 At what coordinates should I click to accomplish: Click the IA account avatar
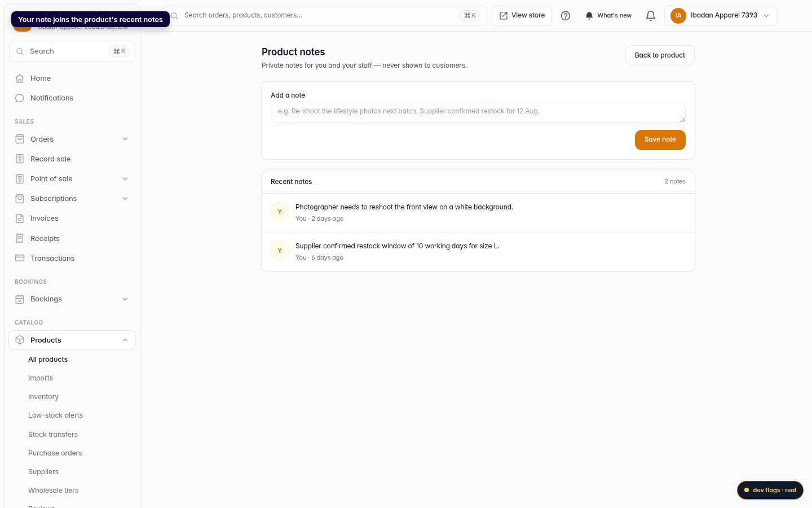pos(678,16)
